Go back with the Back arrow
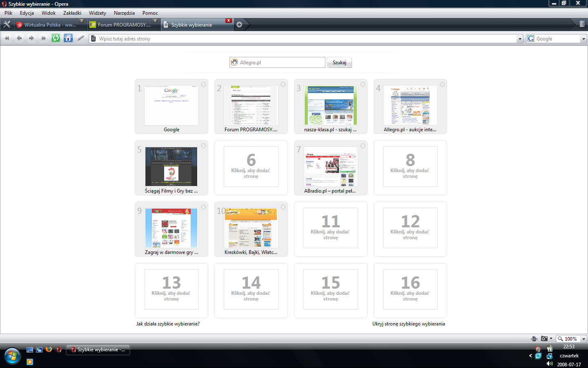588x368 pixels. [x=19, y=38]
